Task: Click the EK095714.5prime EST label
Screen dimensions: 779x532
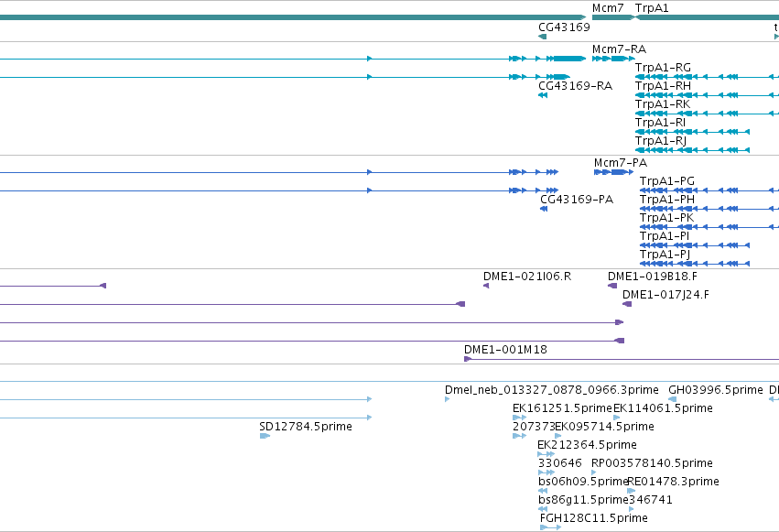Action: pos(604,427)
